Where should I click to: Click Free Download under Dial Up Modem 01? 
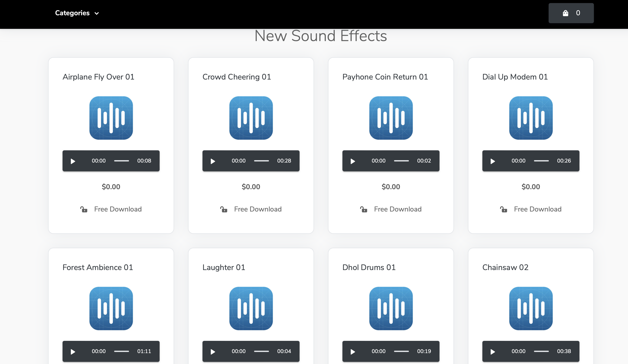[x=537, y=209]
